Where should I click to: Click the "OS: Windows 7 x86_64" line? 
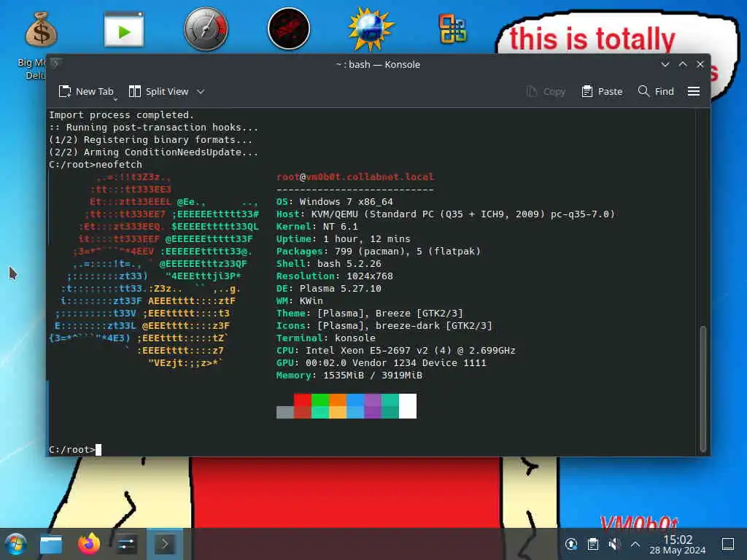(335, 201)
